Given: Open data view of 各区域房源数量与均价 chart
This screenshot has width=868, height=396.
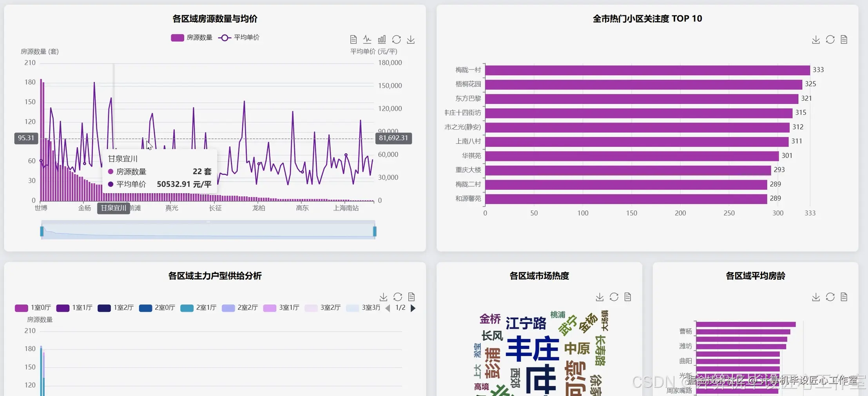Looking at the screenshot, I should click(x=353, y=39).
